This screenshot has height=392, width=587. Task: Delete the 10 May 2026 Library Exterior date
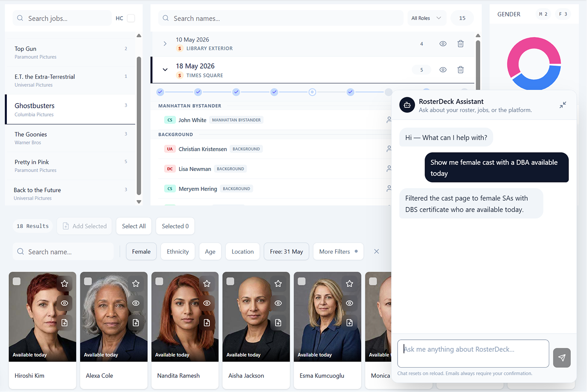[461, 44]
